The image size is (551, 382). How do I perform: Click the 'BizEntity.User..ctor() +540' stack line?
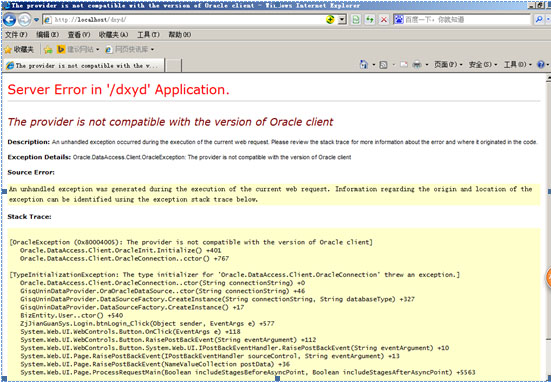(72, 315)
